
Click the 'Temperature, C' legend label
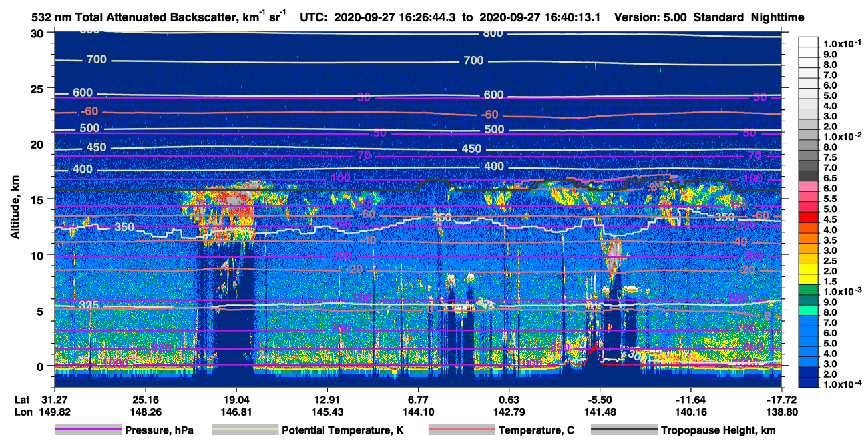tap(536, 430)
